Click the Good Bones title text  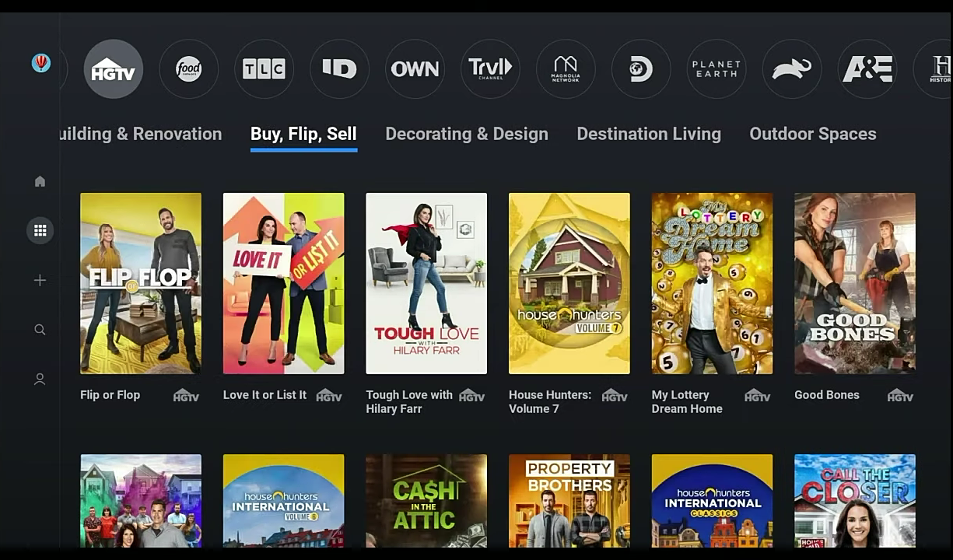pyautogui.click(x=827, y=395)
